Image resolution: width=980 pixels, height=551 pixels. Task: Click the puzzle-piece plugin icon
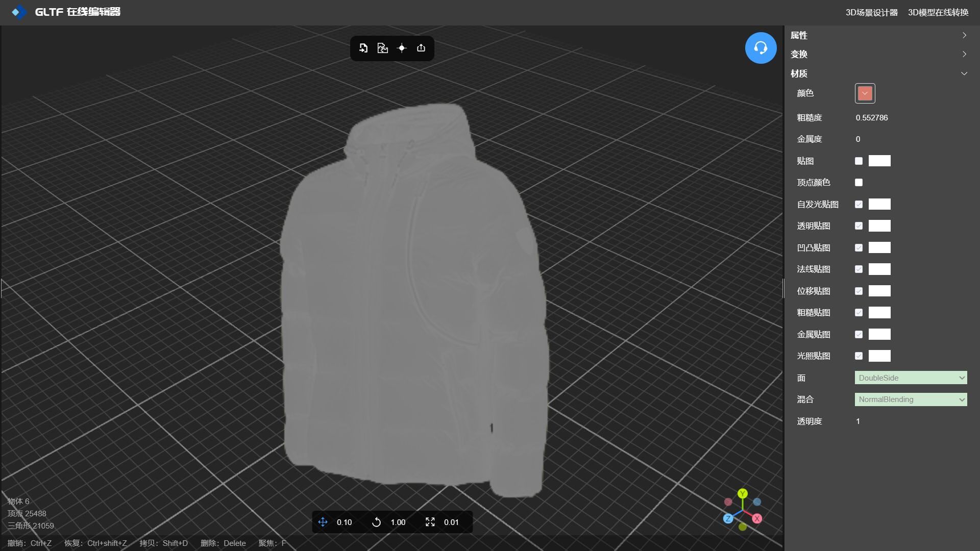382,48
